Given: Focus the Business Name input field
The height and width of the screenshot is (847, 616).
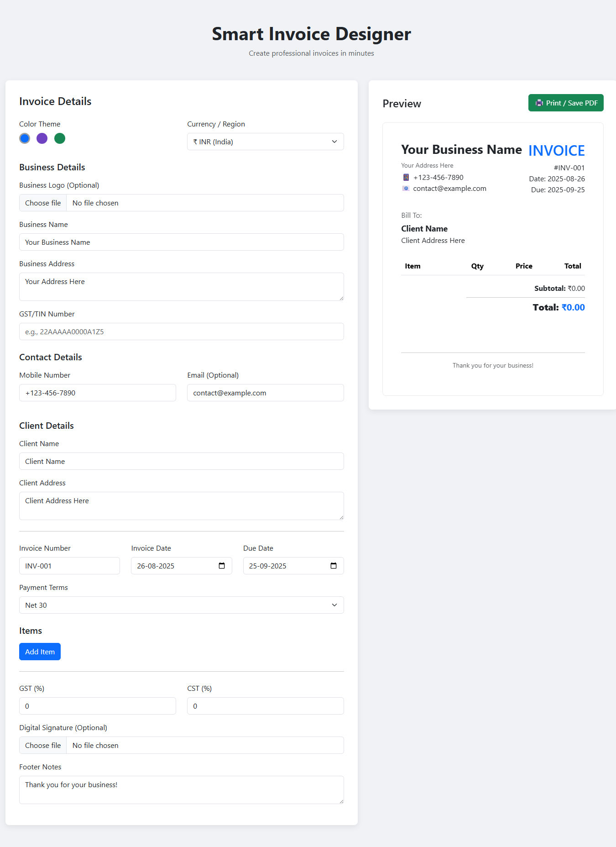Looking at the screenshot, I should [x=182, y=242].
